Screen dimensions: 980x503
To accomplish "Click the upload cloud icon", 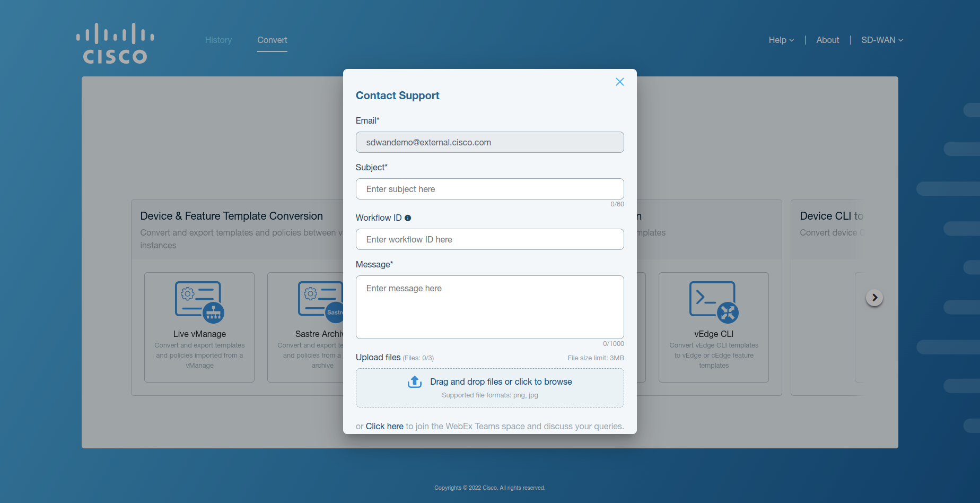I will 415,381.
